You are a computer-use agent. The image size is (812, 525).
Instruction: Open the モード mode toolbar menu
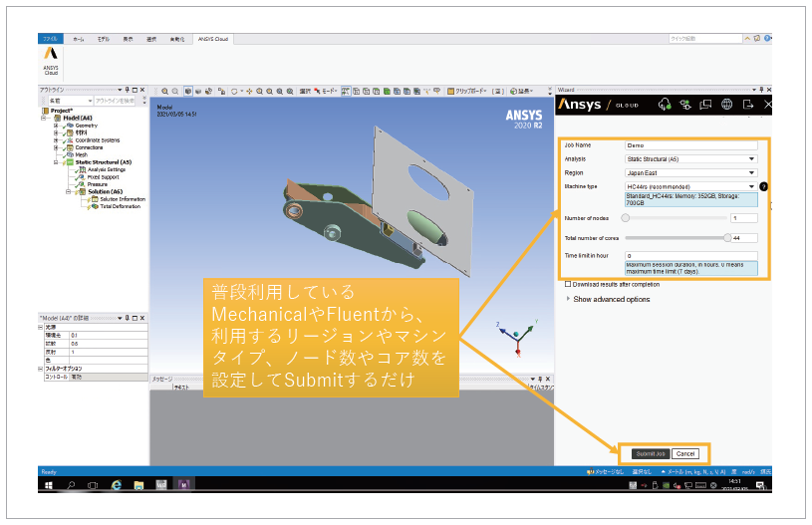(x=325, y=91)
